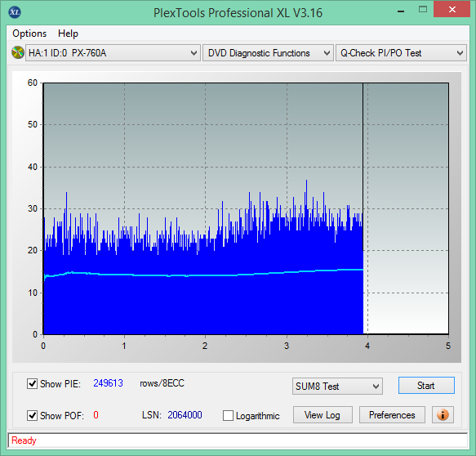Minimize the PlexTools window

coord(401,11)
